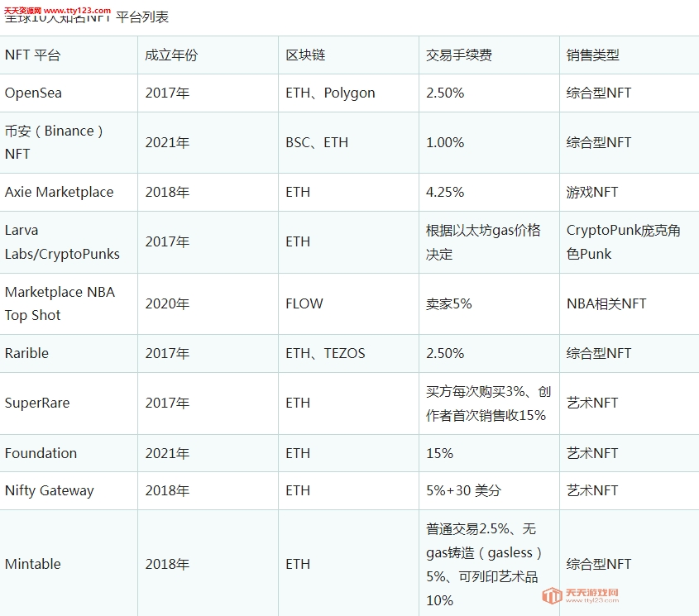This screenshot has width=699, height=616.
Task: Click the '销售类型' column header
Action: (x=593, y=55)
